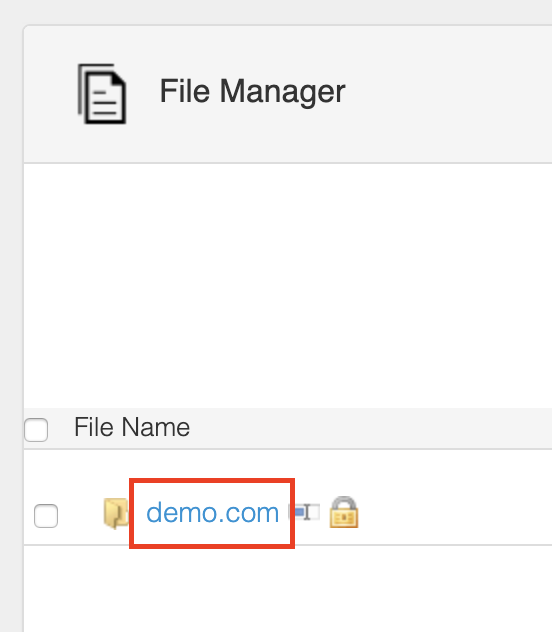Toggle the header checkbox to select all files
The image size is (552, 632).
(x=36, y=430)
